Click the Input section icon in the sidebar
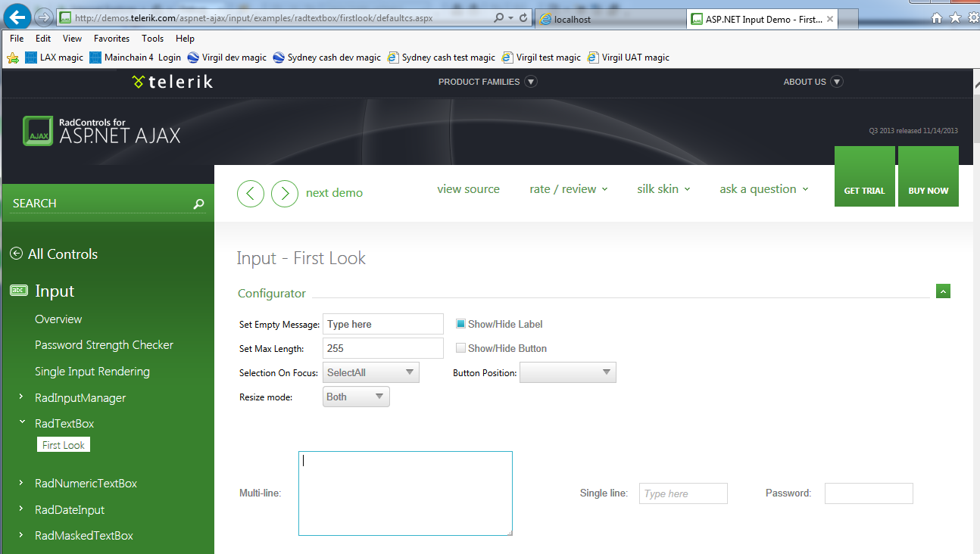Screen dimensions: 980x554 click(19, 291)
